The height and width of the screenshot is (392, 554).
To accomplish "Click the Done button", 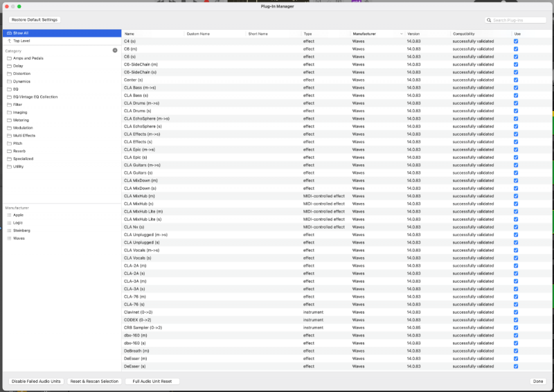I will pyautogui.click(x=538, y=382).
